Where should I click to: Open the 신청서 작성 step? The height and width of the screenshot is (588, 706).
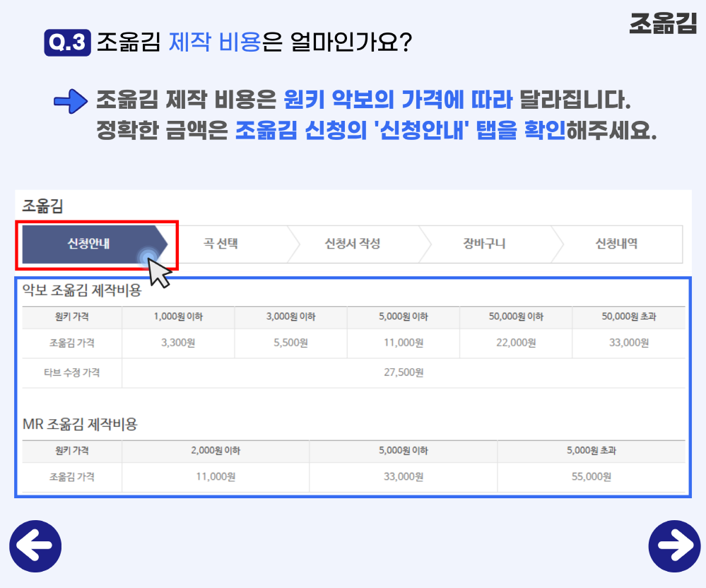click(x=354, y=243)
